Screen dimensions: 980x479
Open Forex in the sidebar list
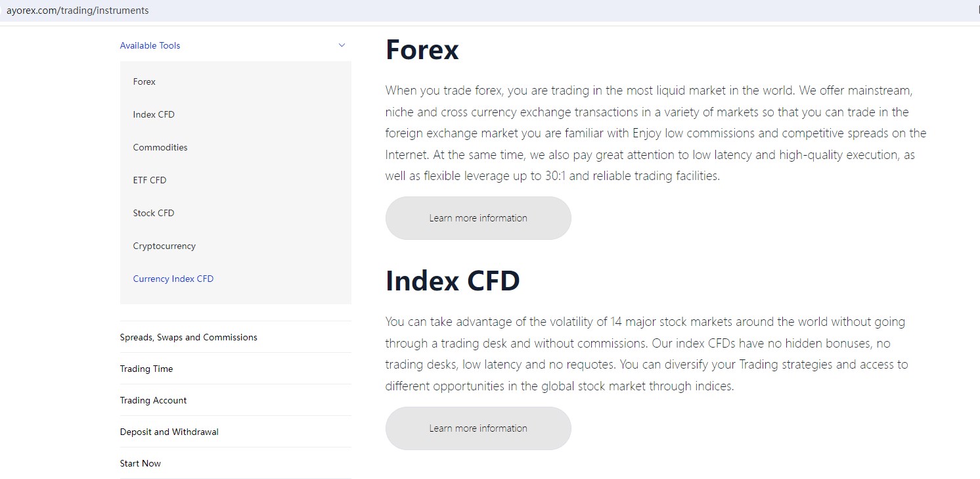tap(145, 81)
